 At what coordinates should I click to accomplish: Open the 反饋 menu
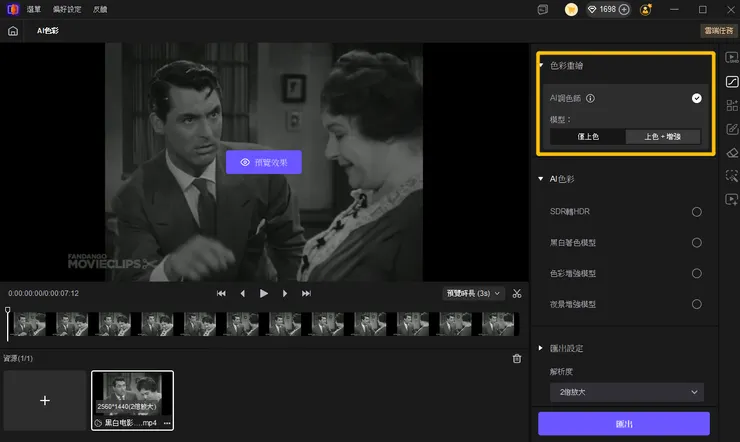[100, 9]
